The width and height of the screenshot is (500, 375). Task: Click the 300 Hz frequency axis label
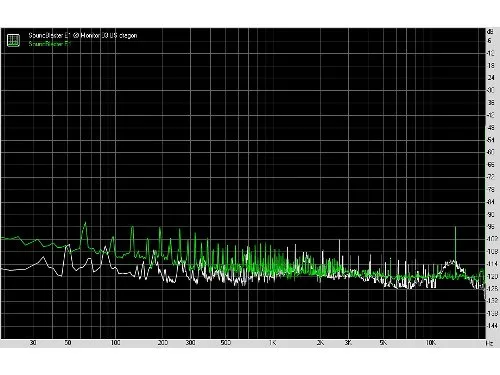[x=190, y=343]
